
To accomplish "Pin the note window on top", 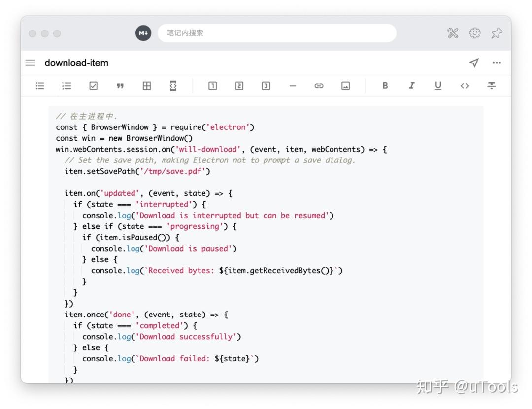I will click(497, 33).
